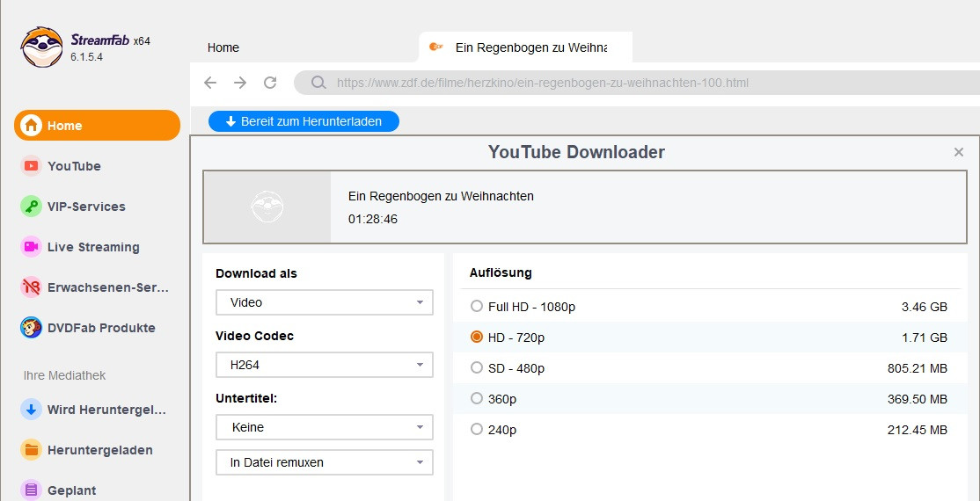Select Full HD - 1080p resolution

(477, 307)
